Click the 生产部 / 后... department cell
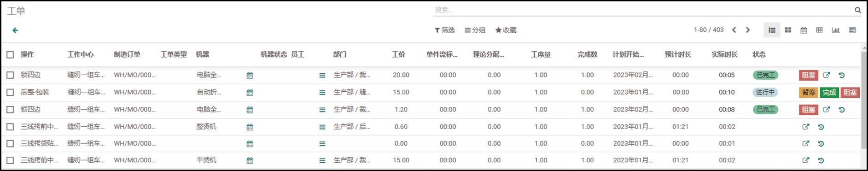The width and height of the screenshot is (868, 171). [x=352, y=126]
